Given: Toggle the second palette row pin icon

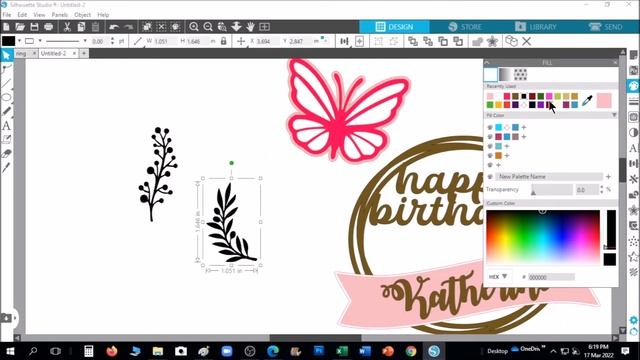Looking at the screenshot, I should [x=490, y=137].
